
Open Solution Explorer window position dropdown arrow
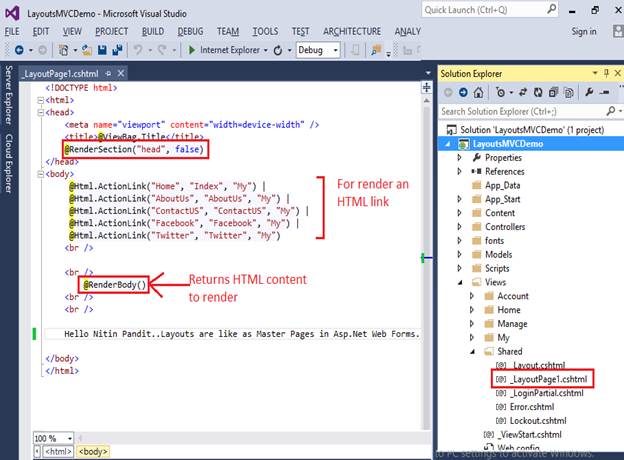pyautogui.click(x=595, y=73)
